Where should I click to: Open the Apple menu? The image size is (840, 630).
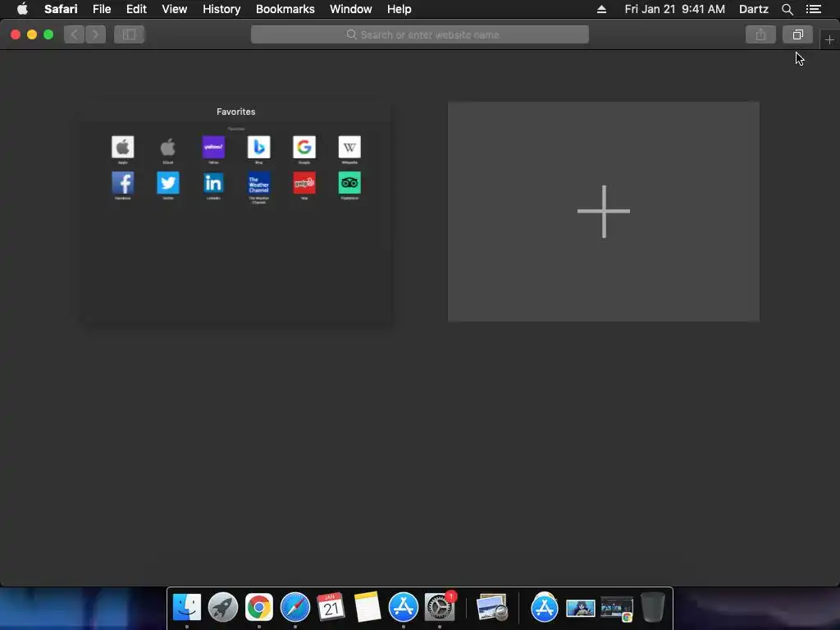coord(22,9)
